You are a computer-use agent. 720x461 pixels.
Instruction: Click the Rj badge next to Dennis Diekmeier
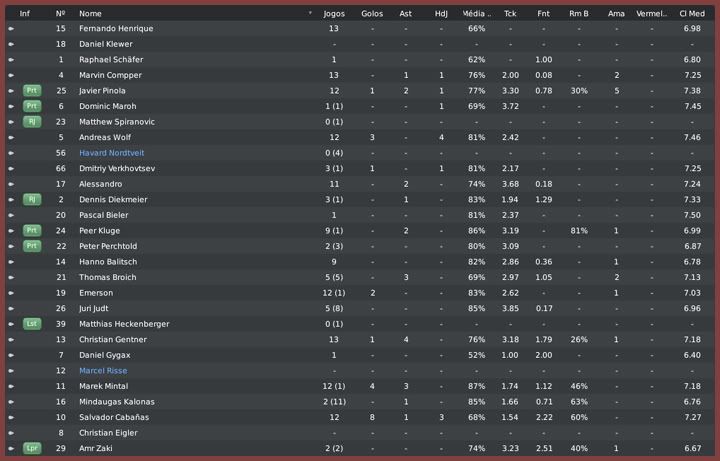[x=32, y=200]
